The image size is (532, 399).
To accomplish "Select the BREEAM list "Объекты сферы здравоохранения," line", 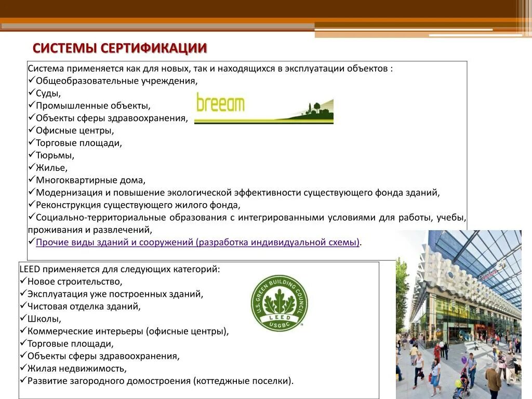I will click(x=112, y=118).
